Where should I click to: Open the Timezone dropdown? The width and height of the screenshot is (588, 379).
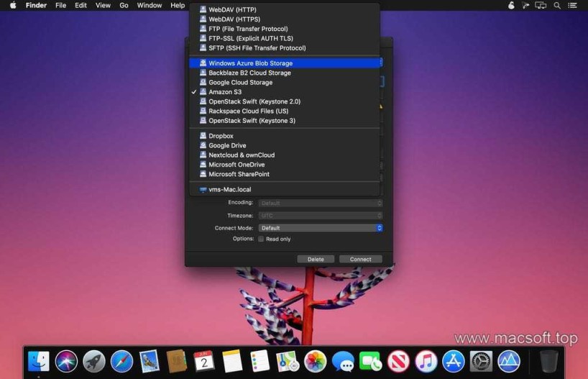tap(320, 216)
